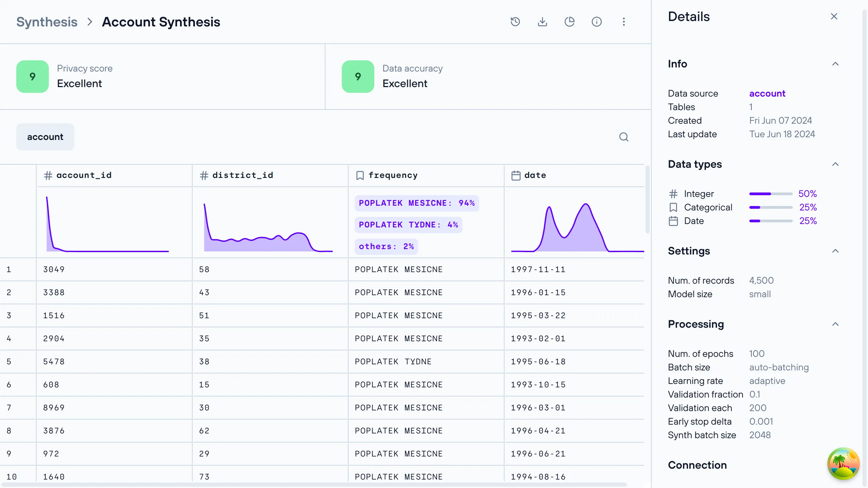This screenshot has height=488, width=868.
Task: Click the green Data accuracy 9 badge
Action: coord(358,77)
